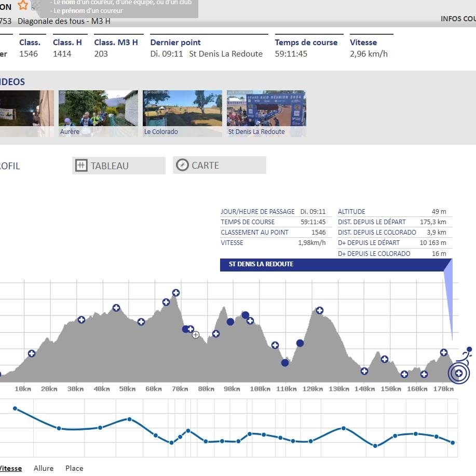Open the Le Colorado video thumbnail
The height and width of the screenshot is (476, 476).
coord(182,113)
